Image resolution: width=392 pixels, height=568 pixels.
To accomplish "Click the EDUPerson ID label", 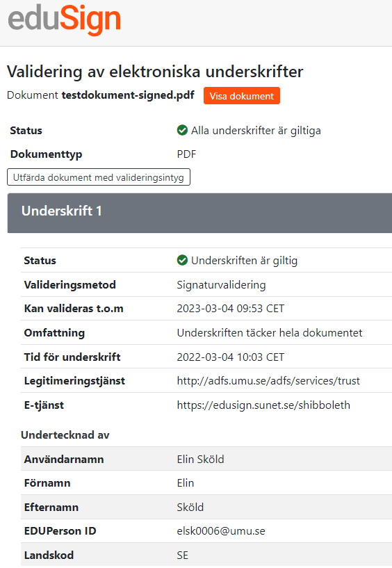I will (x=60, y=530).
